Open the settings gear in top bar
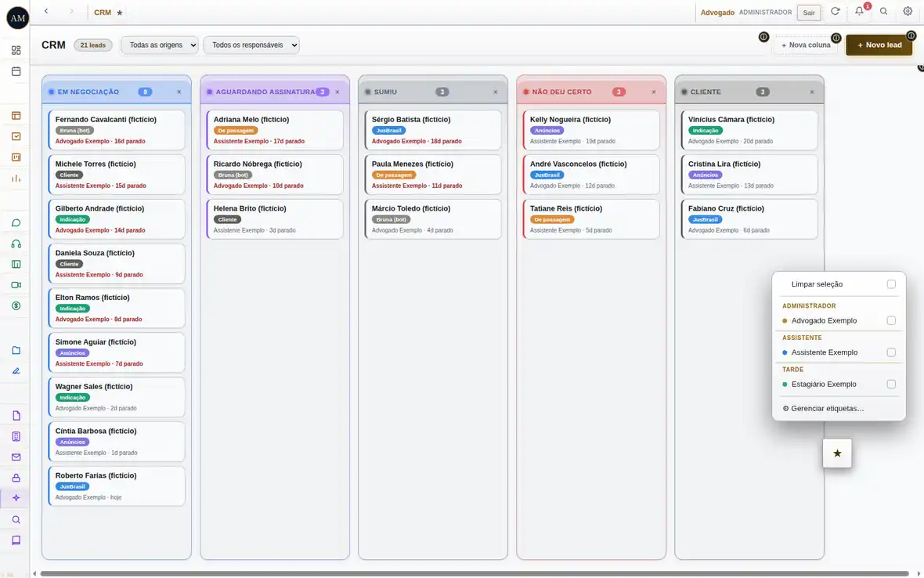This screenshot has height=578, width=924. click(908, 11)
